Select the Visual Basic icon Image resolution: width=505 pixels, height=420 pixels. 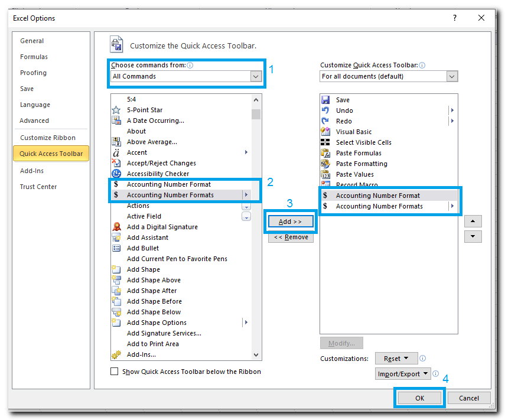[x=325, y=132]
